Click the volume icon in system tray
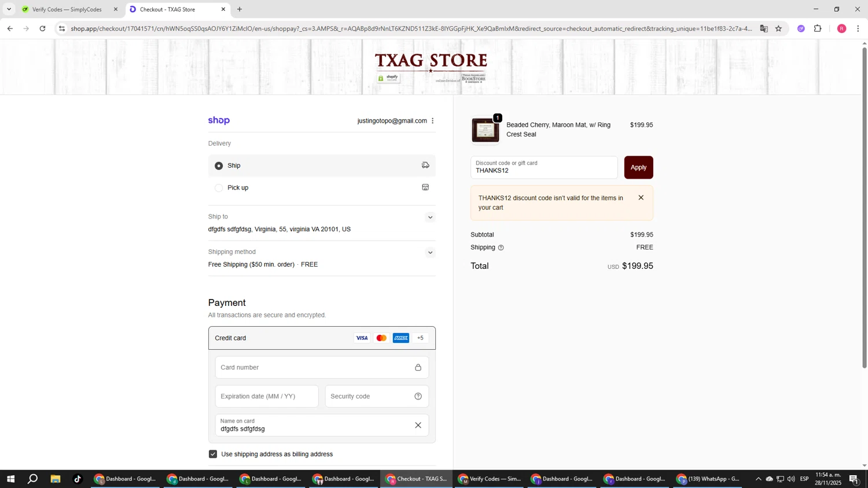 tap(791, 479)
